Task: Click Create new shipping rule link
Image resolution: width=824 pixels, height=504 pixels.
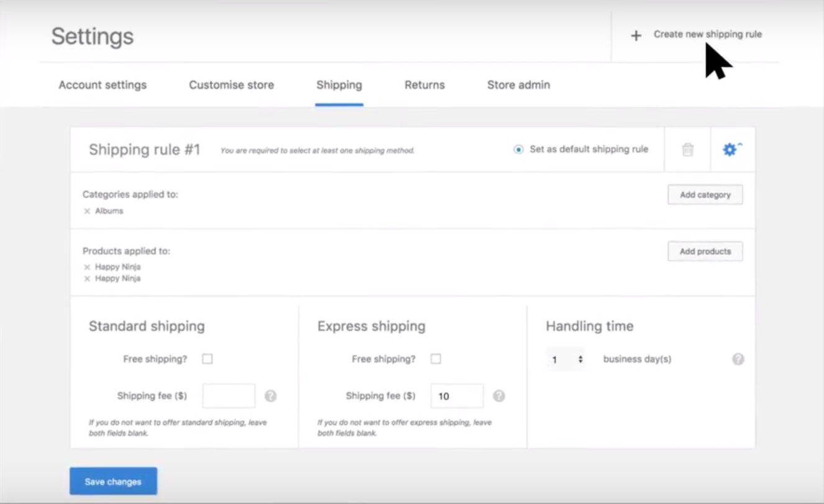Action: [708, 34]
